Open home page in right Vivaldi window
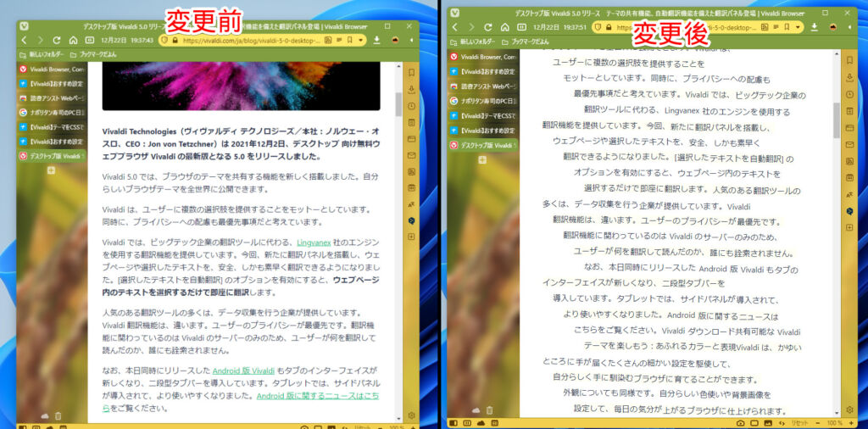This screenshot has height=429, width=868. (x=504, y=27)
